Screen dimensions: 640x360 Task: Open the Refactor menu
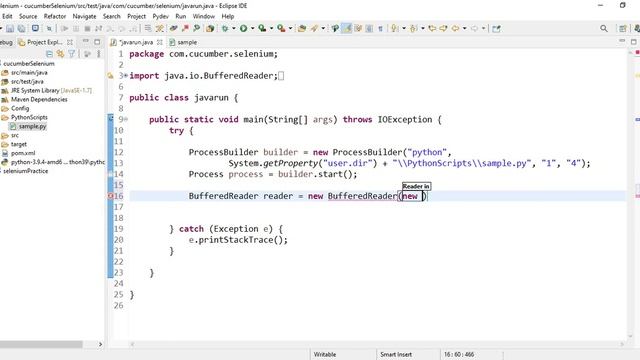[x=55, y=16]
